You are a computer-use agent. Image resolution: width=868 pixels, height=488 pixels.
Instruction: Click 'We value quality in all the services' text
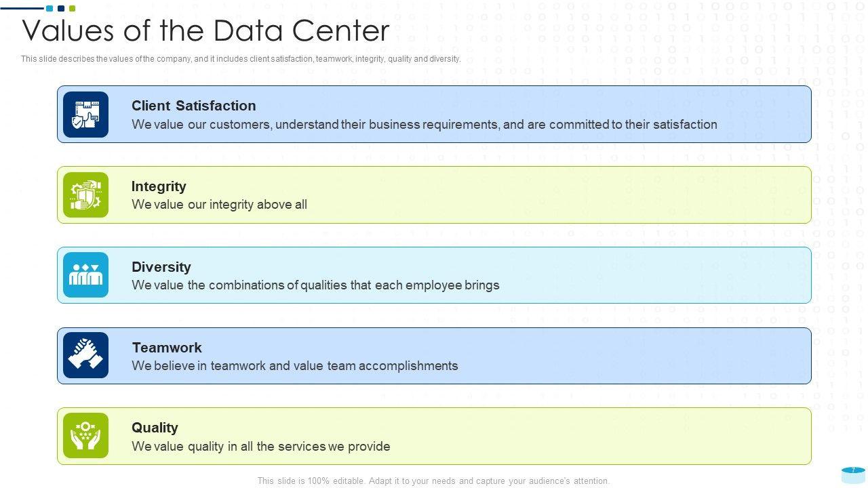coord(261,447)
